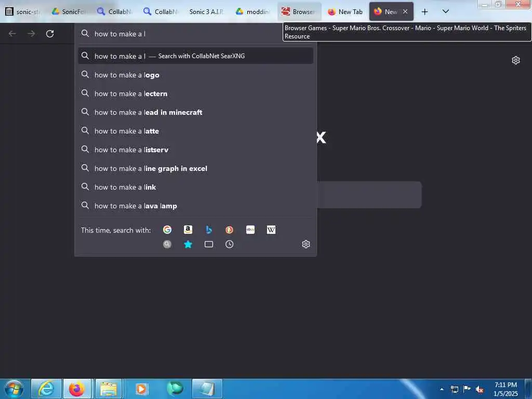Open the green globe app in taskbar
532x399 pixels.
pos(175,389)
